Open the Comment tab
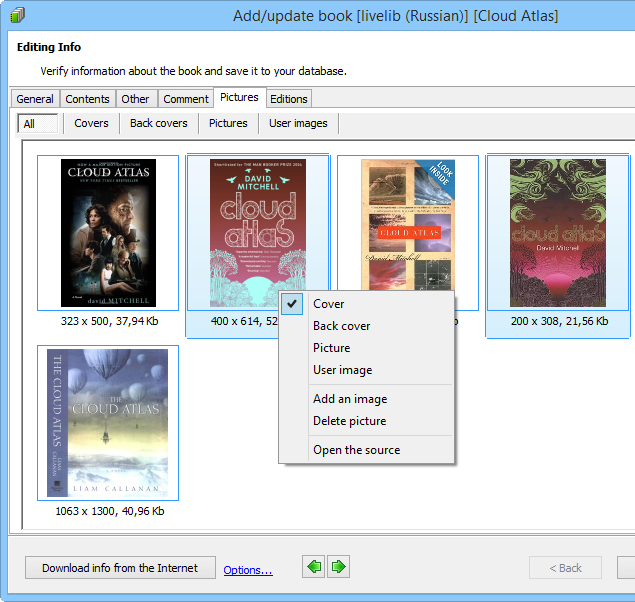 186,99
